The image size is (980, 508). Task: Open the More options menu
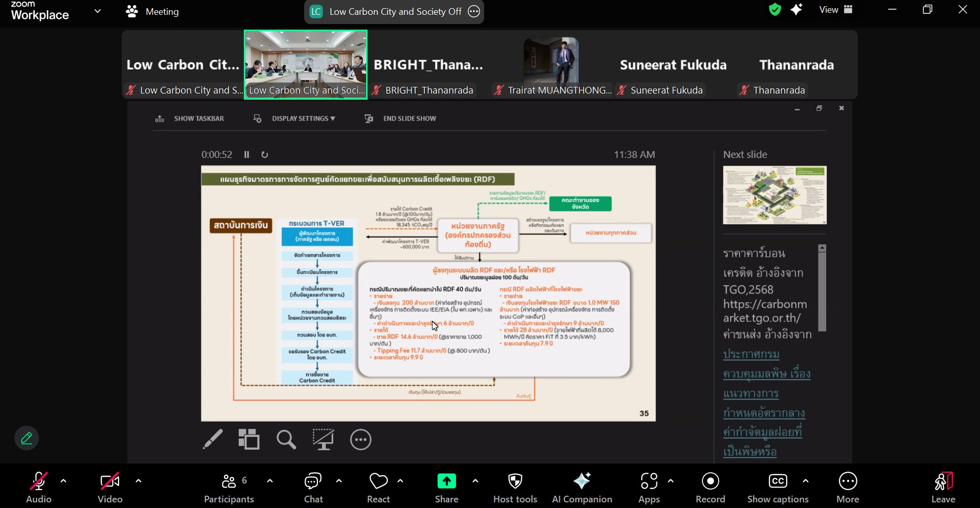tap(848, 488)
